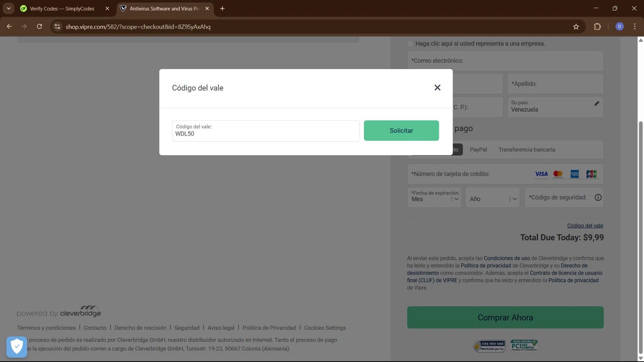Image resolution: width=644 pixels, height=362 pixels.
Task: Open the Código del vale link
Action: [x=585, y=226]
